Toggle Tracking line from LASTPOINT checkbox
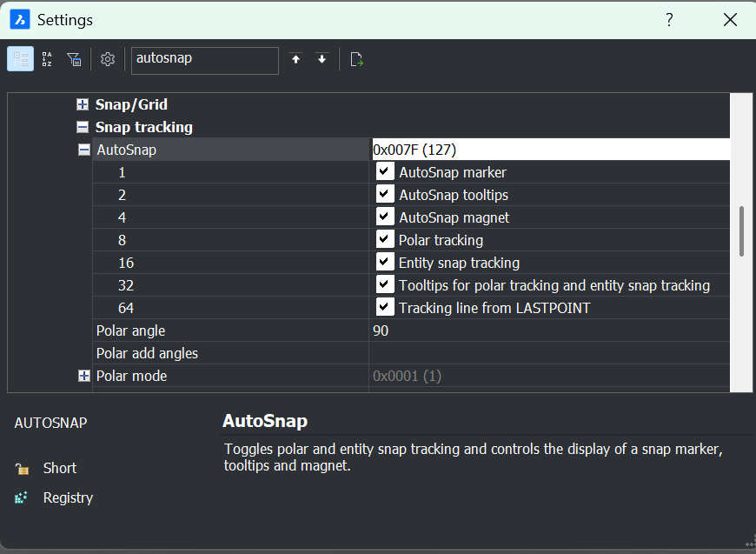756x554 pixels. (384, 307)
